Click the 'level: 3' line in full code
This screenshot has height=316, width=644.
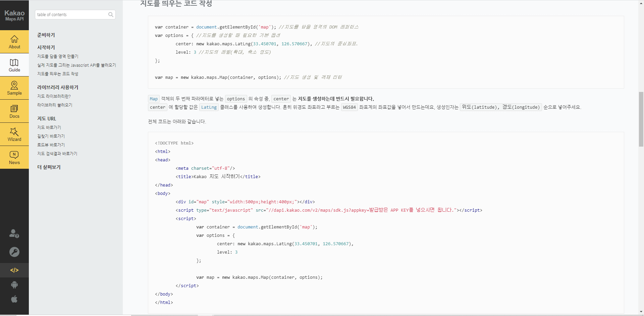(227, 252)
